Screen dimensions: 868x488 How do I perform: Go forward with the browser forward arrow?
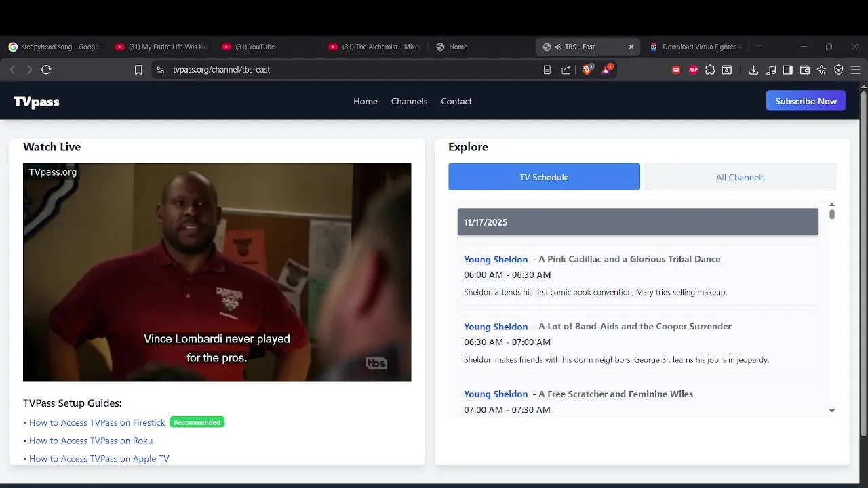(x=29, y=69)
